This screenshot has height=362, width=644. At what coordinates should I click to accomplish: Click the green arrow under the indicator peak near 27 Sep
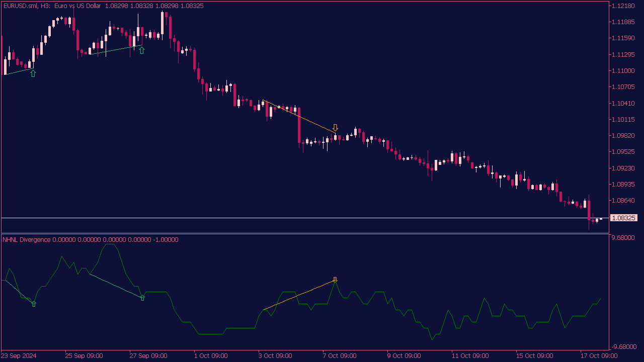pos(142,298)
